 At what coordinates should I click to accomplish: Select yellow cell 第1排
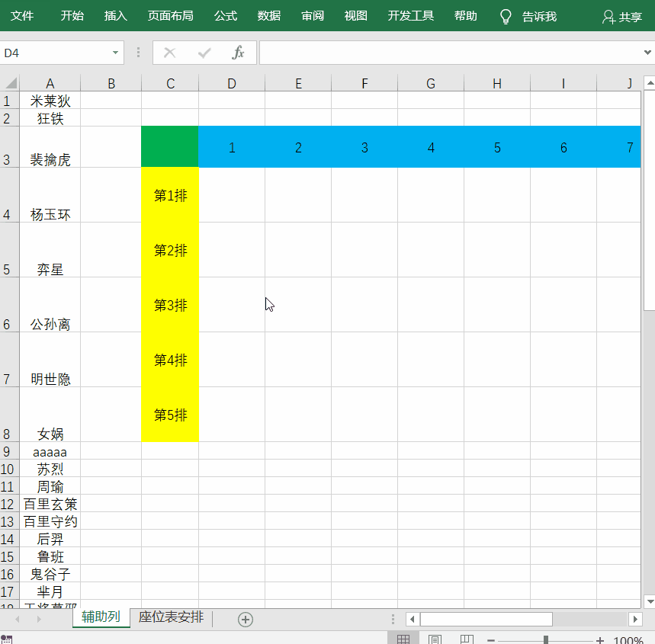tap(170, 195)
